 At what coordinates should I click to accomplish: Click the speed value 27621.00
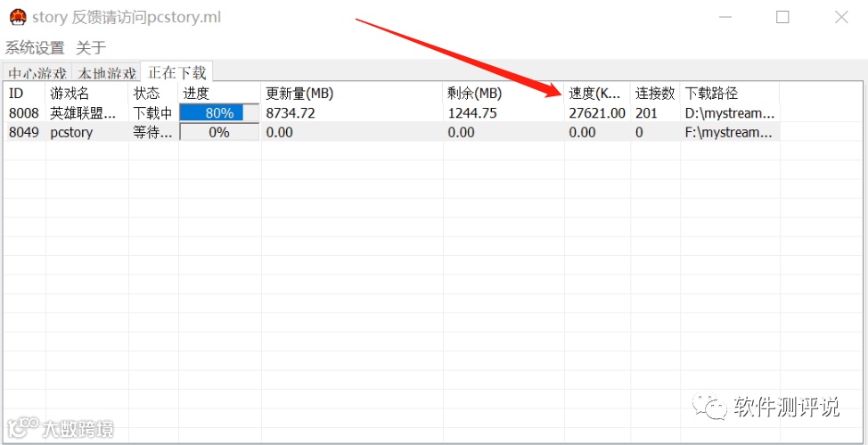(597, 113)
